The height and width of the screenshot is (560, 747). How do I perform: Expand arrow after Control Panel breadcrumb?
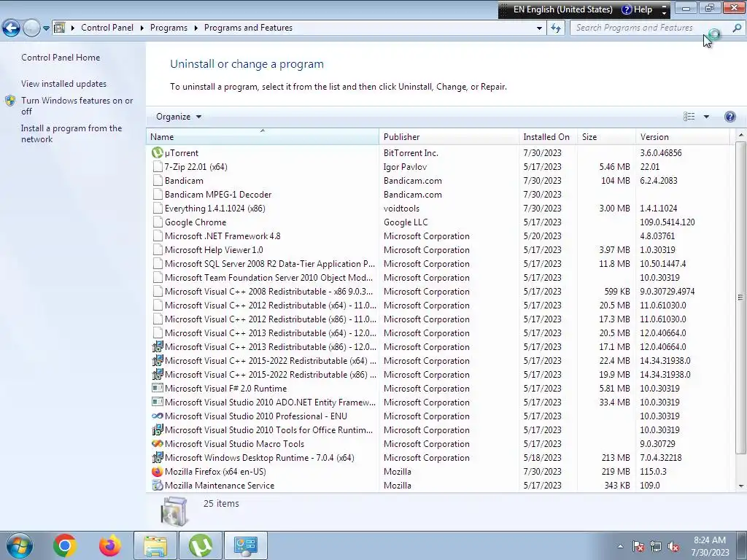click(142, 28)
